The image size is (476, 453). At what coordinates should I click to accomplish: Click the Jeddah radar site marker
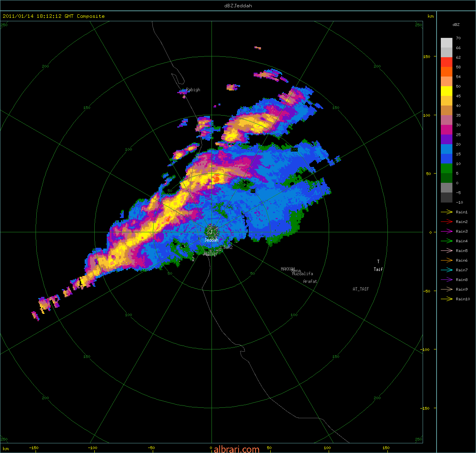pyautogui.click(x=212, y=232)
